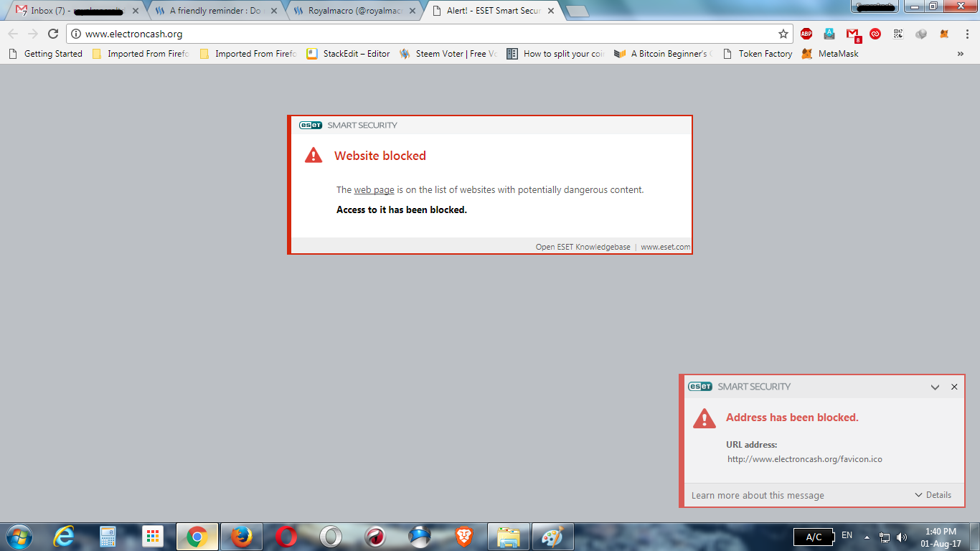Select the 'Alert! - ESET Smart Security' tab
This screenshot has width=980, height=551.
(x=492, y=11)
